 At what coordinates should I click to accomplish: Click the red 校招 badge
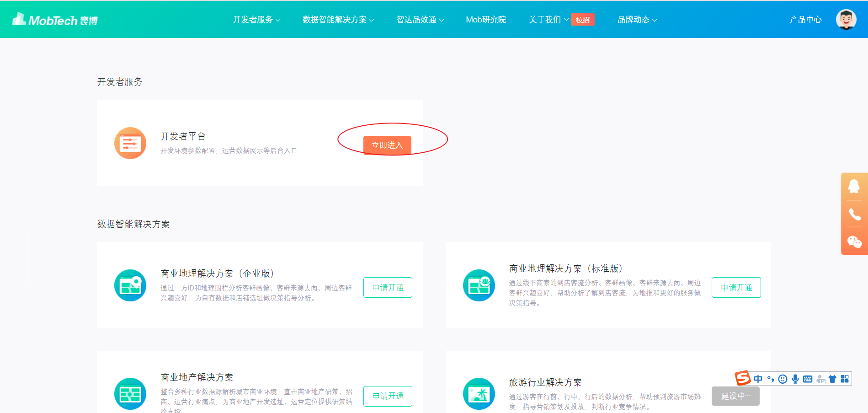point(583,19)
